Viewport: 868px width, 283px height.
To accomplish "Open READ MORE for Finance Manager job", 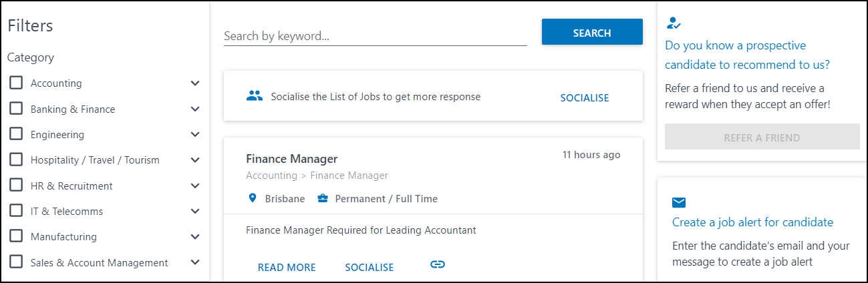I will pyautogui.click(x=287, y=267).
